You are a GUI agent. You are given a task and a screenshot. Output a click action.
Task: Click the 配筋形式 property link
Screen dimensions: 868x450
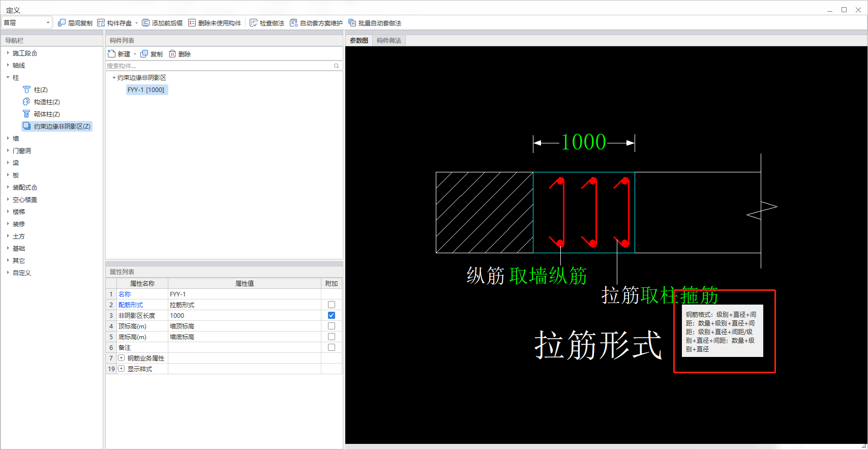131,305
